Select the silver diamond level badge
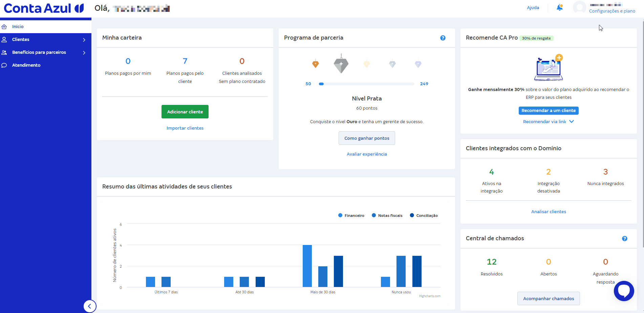The image size is (644, 313). point(341,64)
